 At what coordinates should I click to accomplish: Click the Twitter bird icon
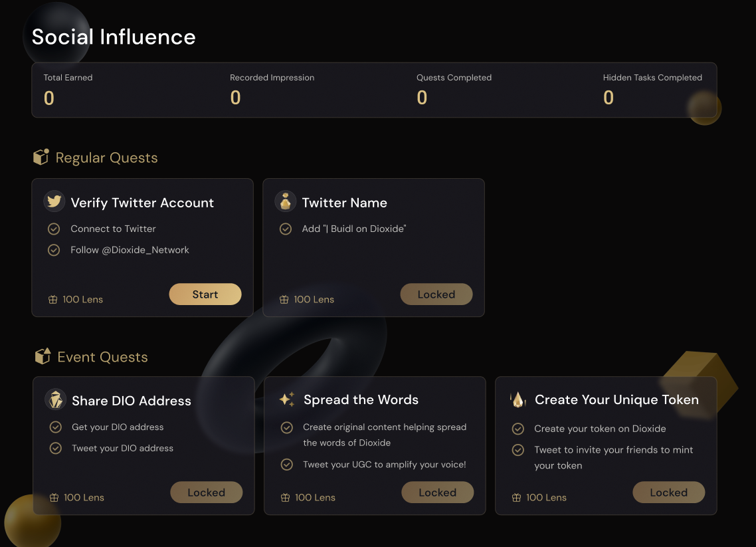(x=54, y=201)
